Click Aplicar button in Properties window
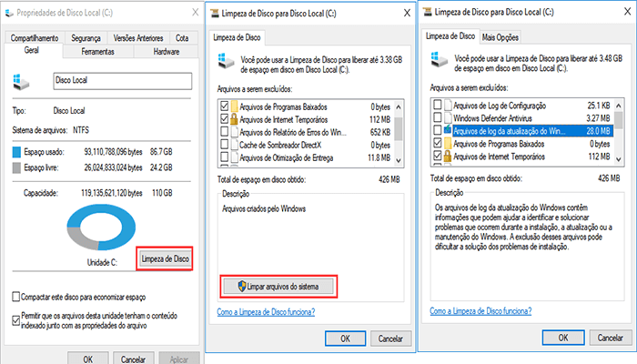The height and width of the screenshot is (364, 637). [x=178, y=359]
